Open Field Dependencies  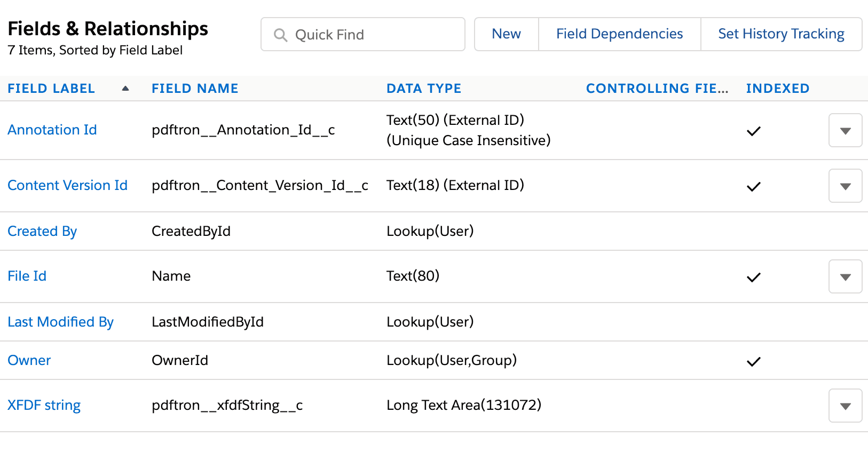click(x=619, y=34)
